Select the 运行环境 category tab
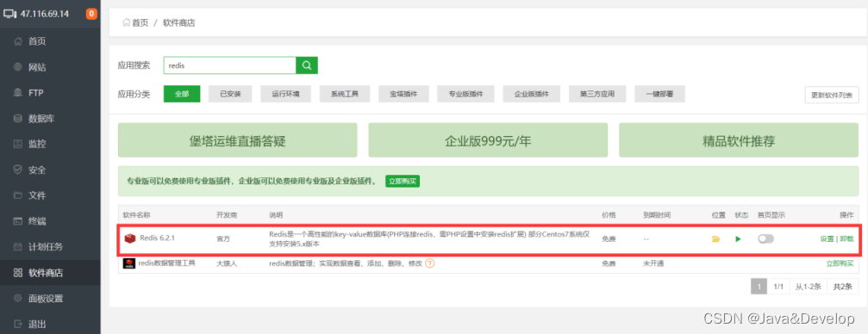Screen dimensions: 868x334 click(285, 94)
